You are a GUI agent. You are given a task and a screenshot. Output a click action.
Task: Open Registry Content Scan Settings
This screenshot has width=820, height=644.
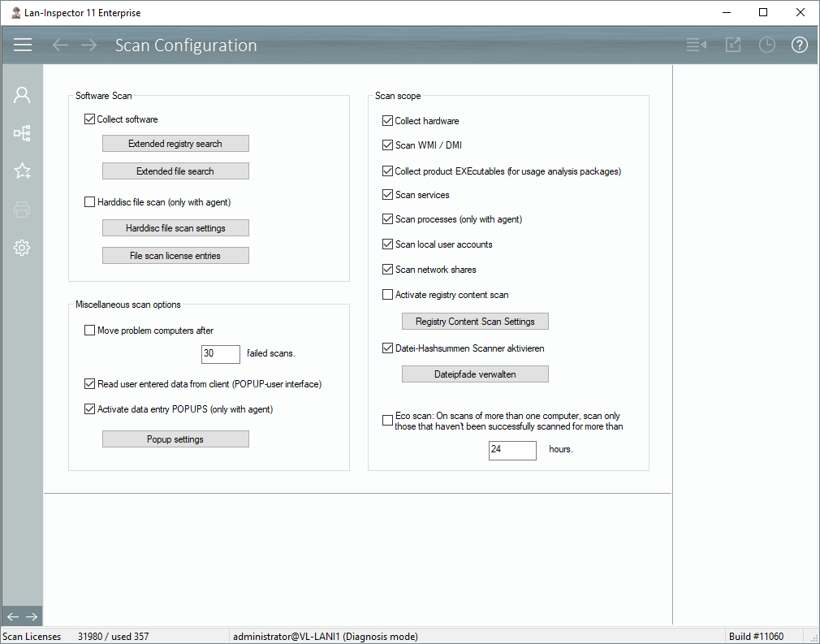[x=475, y=322]
